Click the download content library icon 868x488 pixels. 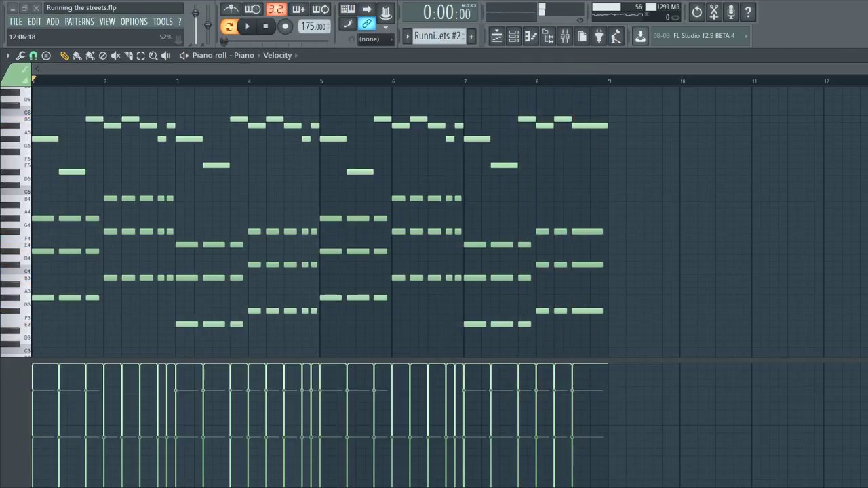pyautogui.click(x=640, y=37)
